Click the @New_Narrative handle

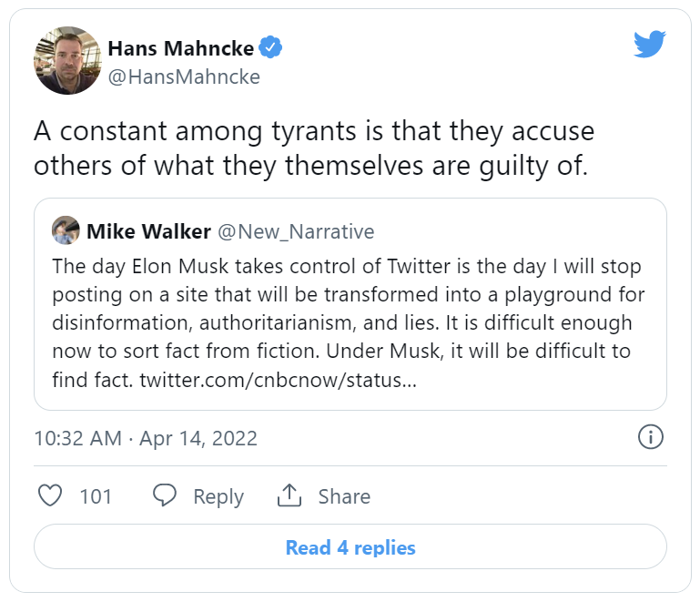[295, 231]
